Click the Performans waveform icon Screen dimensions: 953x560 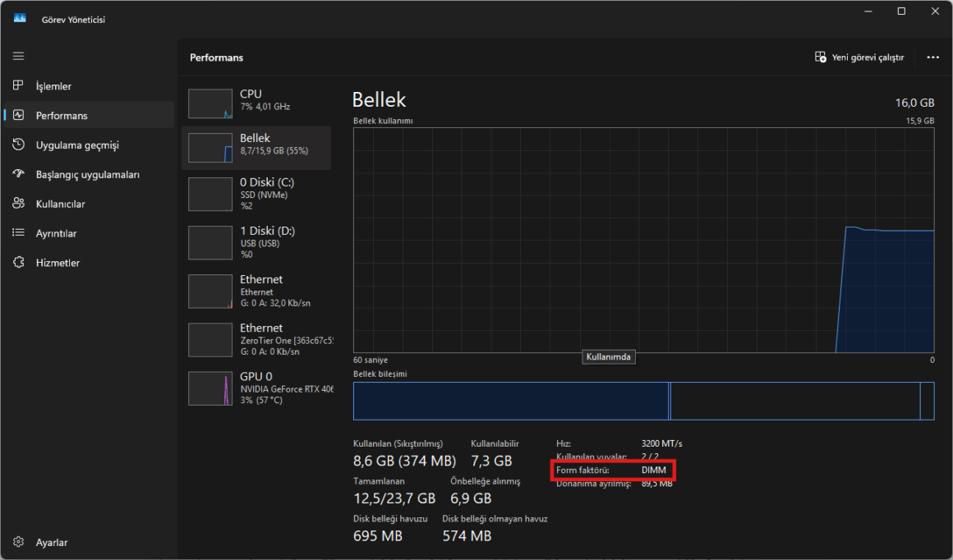[18, 115]
